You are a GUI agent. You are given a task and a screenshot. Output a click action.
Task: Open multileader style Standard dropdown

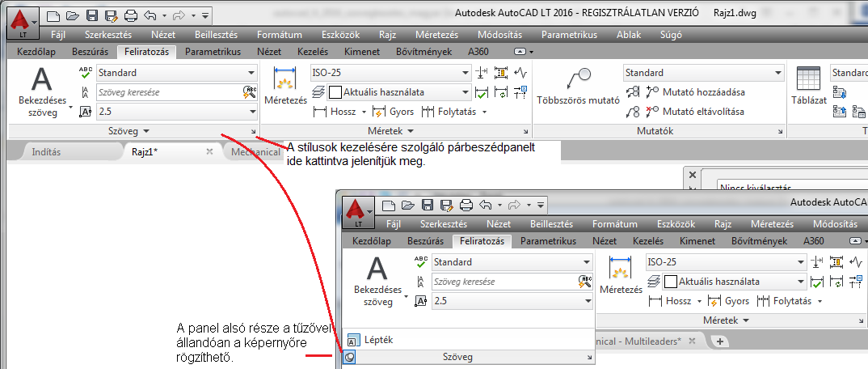click(x=704, y=73)
